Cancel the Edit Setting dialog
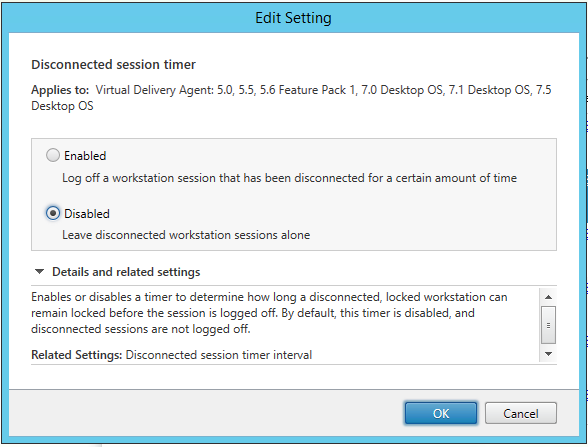Image resolution: width=588 pixels, height=447 pixels. coord(520,413)
